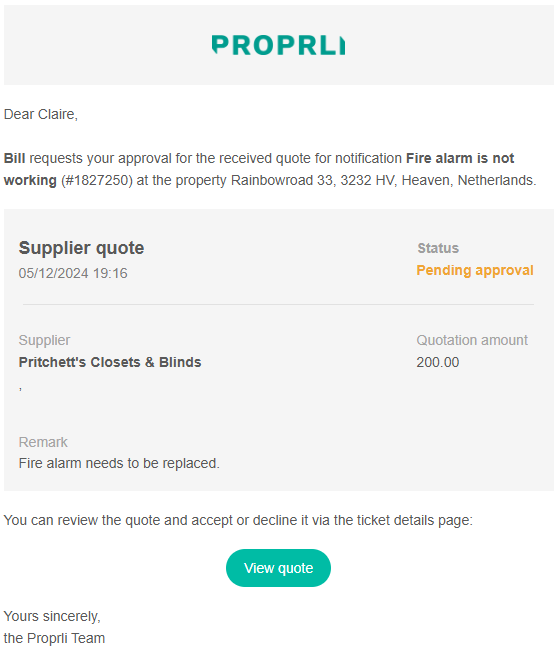Image resolution: width=556 pixels, height=649 pixels.
Task: Click the Proprli logo in the header
Action: click(278, 45)
